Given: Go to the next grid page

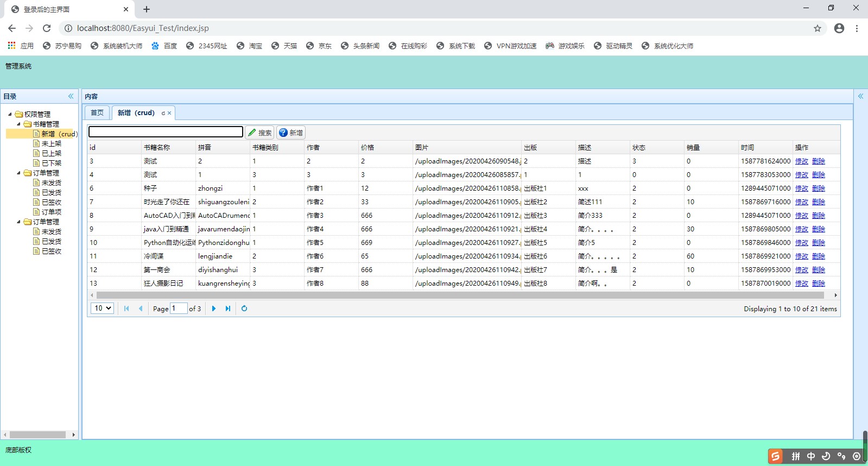Looking at the screenshot, I should pyautogui.click(x=214, y=308).
